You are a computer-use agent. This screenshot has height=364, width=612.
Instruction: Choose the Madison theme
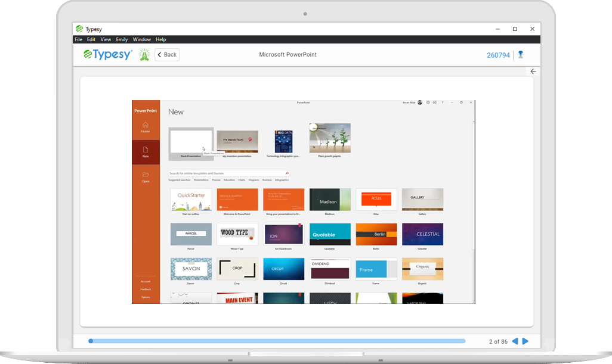(x=330, y=200)
